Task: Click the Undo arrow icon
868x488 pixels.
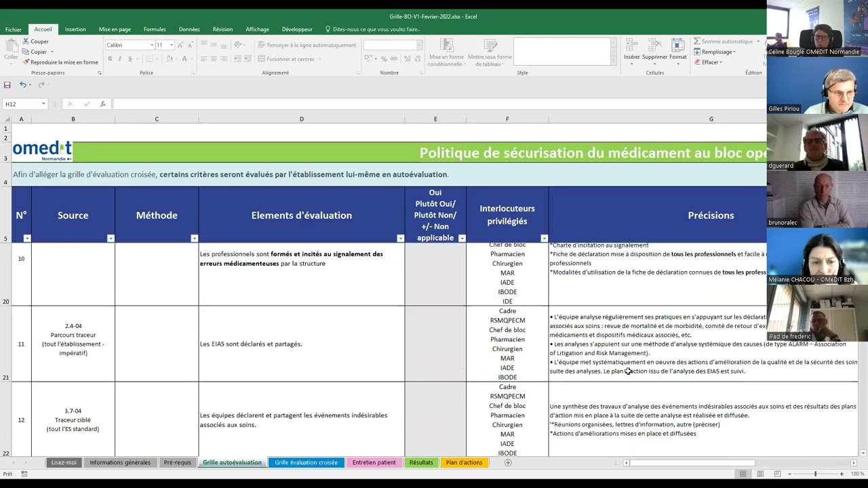Action: click(22, 85)
